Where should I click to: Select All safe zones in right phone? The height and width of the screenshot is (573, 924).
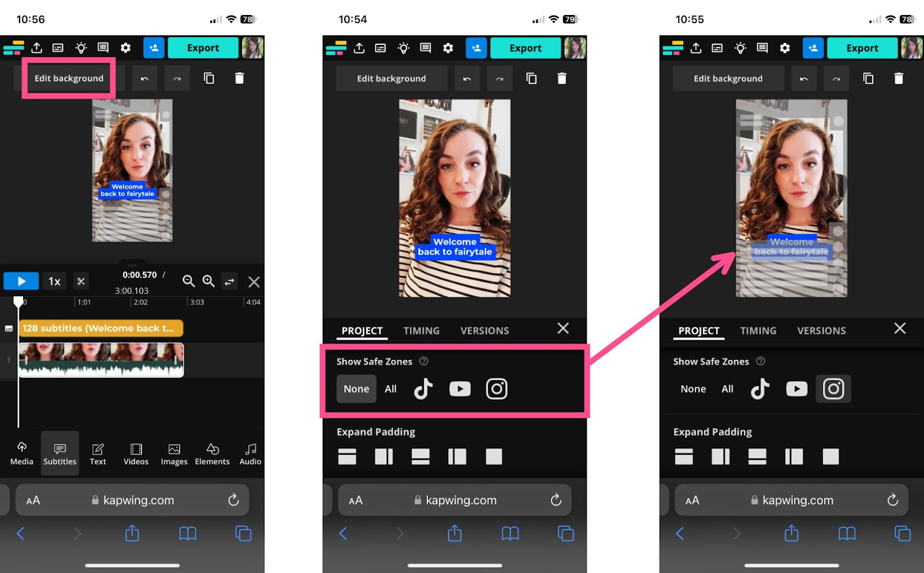(x=727, y=389)
